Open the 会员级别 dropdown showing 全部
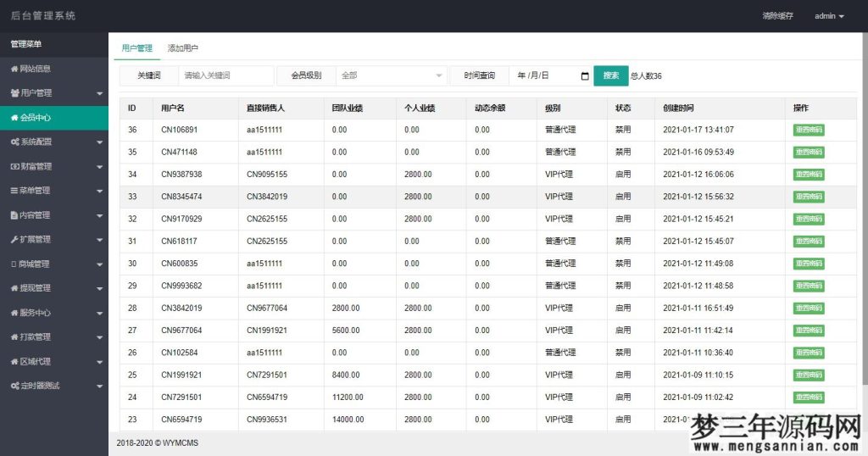The height and width of the screenshot is (456, 868). click(392, 75)
